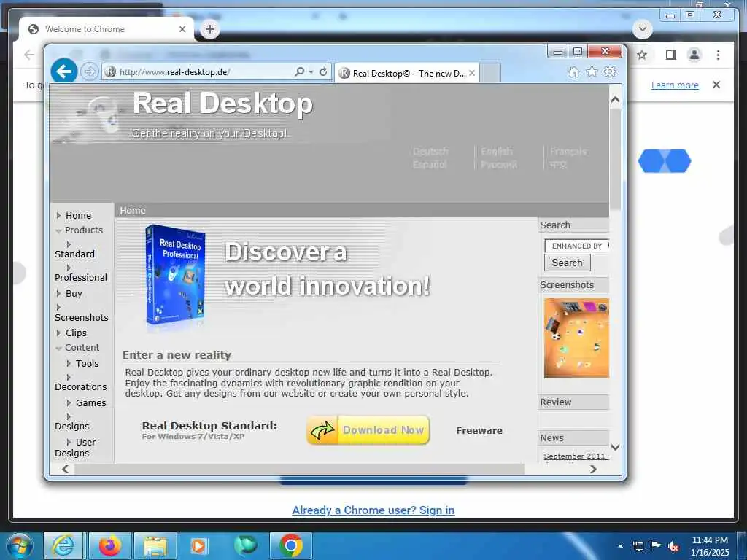The height and width of the screenshot is (560, 747).
Task: Click the muted volume icon in system tray
Action: pyautogui.click(x=673, y=546)
